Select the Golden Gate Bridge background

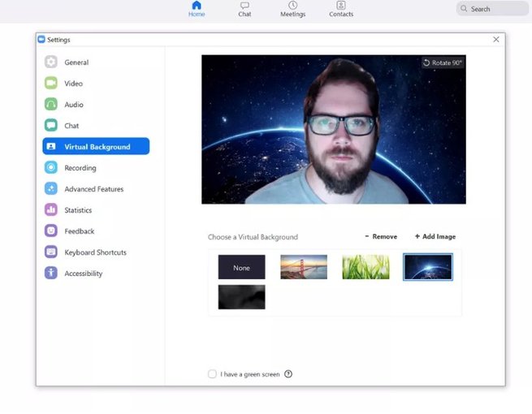304,267
